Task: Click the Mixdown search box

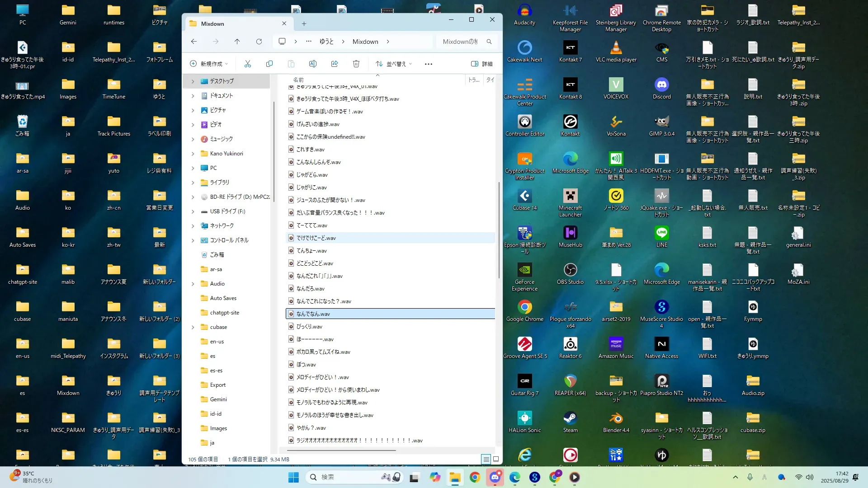Action: click(461, 42)
